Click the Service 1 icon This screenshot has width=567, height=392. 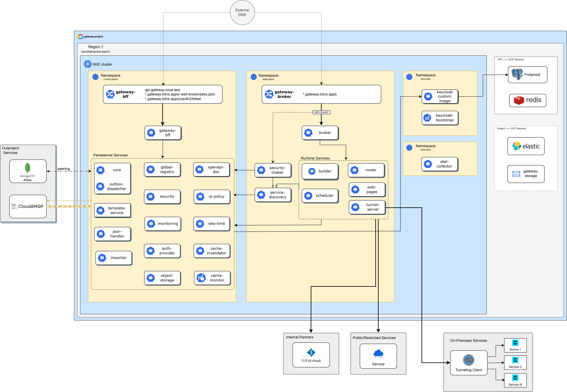515,343
